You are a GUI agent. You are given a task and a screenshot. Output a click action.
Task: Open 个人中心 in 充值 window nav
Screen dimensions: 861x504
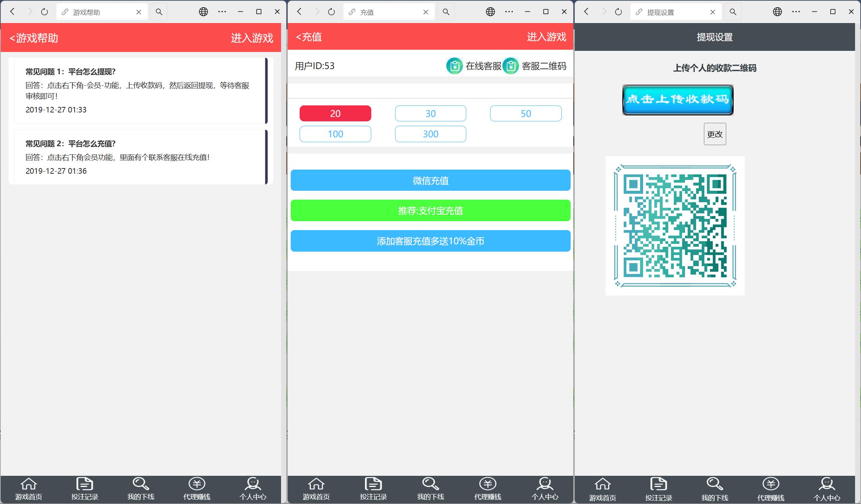(545, 490)
